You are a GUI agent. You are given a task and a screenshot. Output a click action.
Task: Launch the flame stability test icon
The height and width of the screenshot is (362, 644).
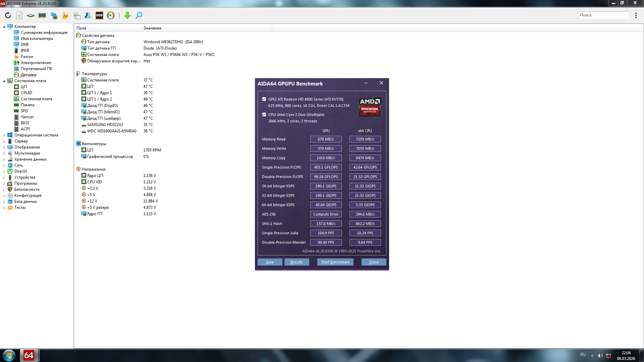[65, 15]
